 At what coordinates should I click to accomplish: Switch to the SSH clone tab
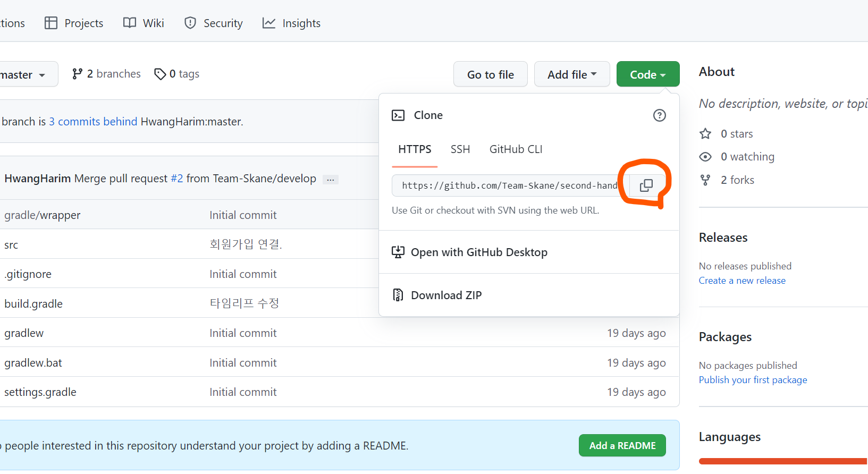click(460, 150)
